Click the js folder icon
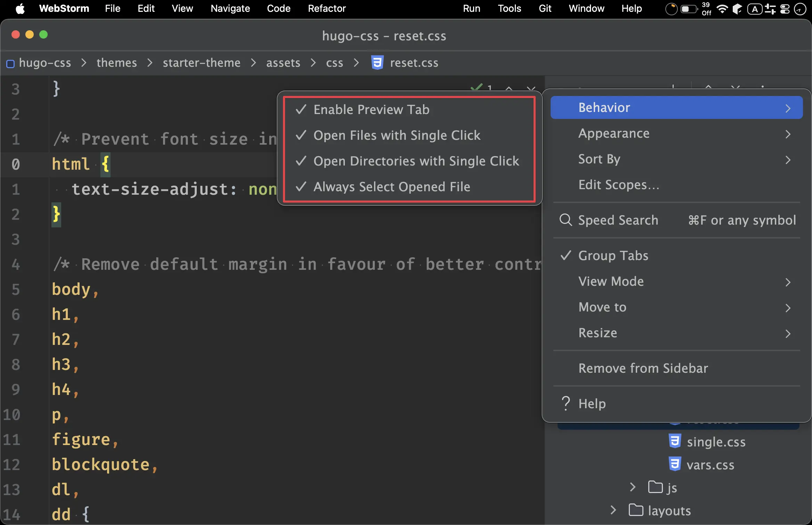The image size is (812, 525). (655, 487)
